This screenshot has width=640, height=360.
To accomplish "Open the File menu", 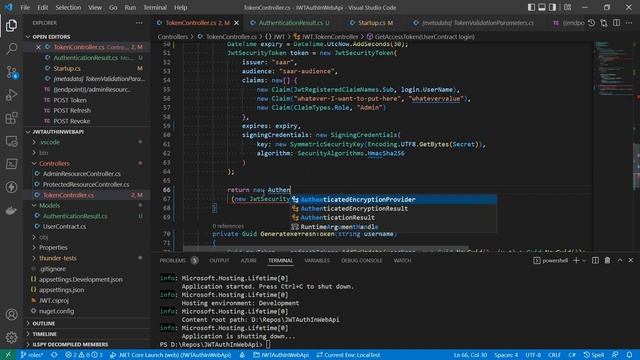I will pyautogui.click(x=25, y=7).
